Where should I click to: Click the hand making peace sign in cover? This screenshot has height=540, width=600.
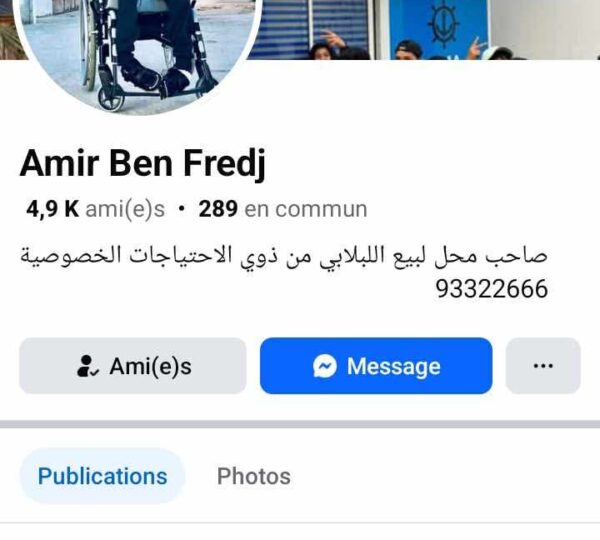(477, 47)
